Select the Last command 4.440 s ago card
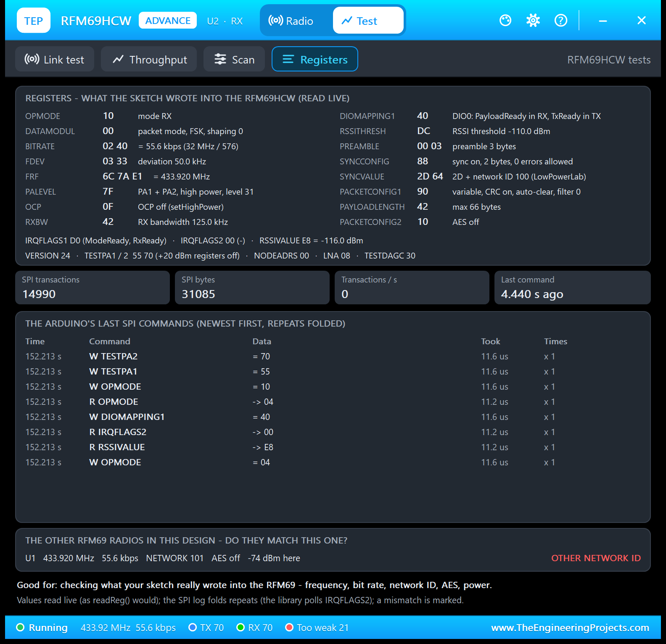The width and height of the screenshot is (666, 644). (573, 288)
